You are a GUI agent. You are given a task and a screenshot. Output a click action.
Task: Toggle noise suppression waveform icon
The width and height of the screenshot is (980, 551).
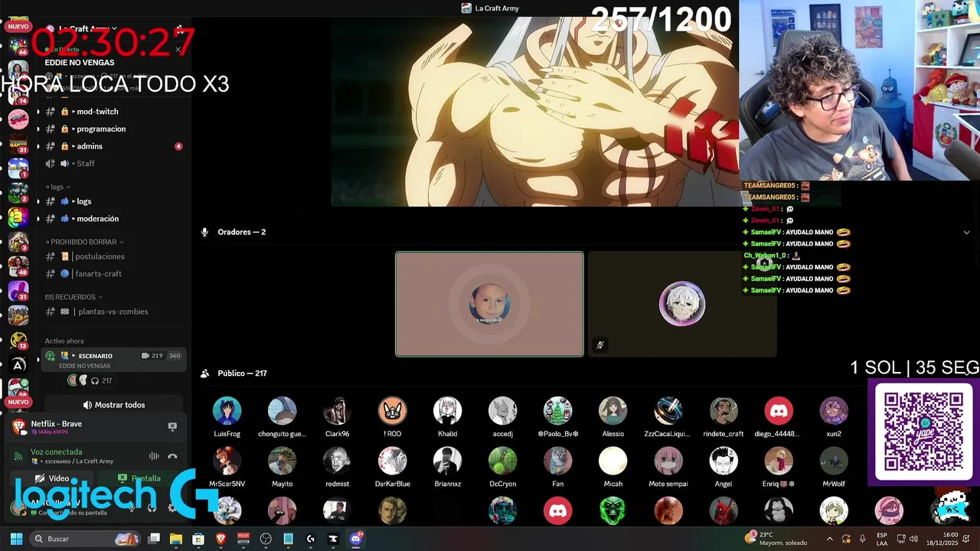click(x=154, y=456)
